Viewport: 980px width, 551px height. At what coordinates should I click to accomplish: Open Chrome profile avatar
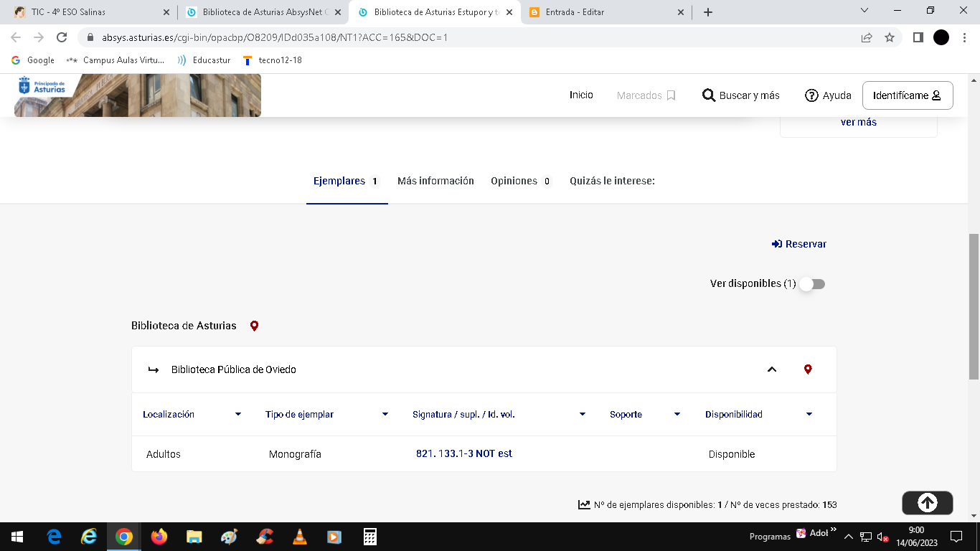[x=941, y=37]
